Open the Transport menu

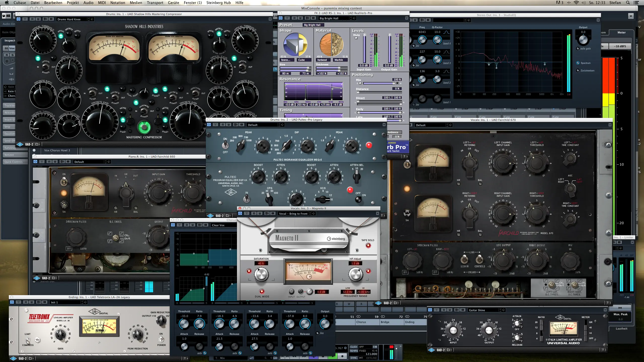pos(155,3)
